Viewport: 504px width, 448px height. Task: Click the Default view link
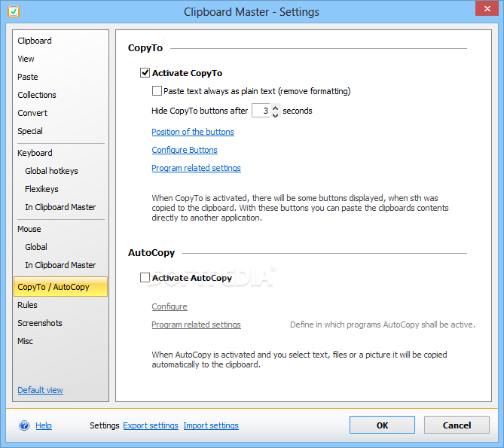[41, 390]
